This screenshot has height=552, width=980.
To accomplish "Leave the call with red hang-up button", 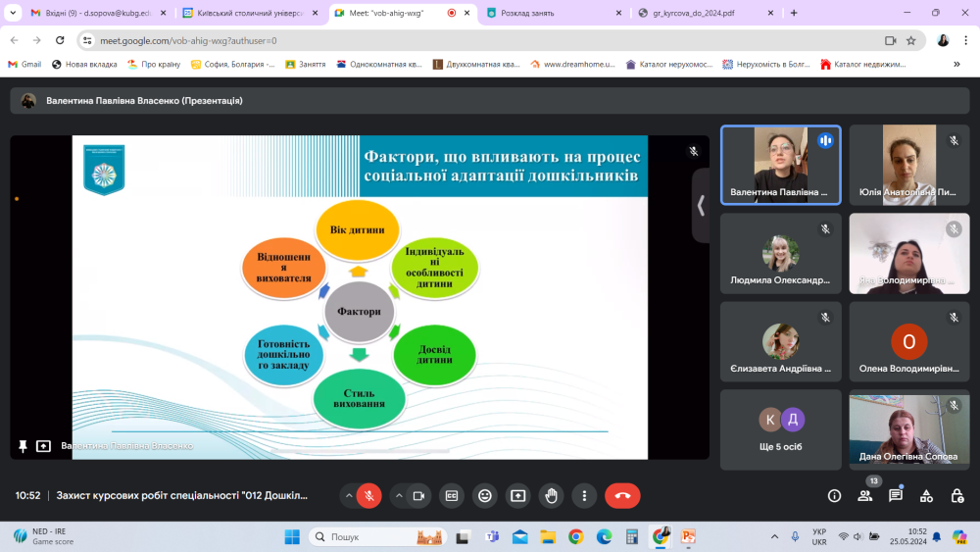I will 622,496.
